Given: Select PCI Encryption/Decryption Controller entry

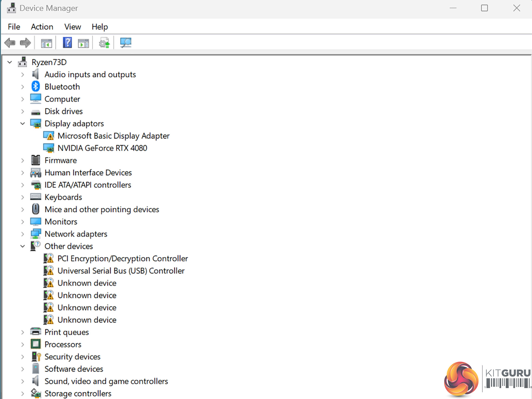Looking at the screenshot, I should click(122, 259).
